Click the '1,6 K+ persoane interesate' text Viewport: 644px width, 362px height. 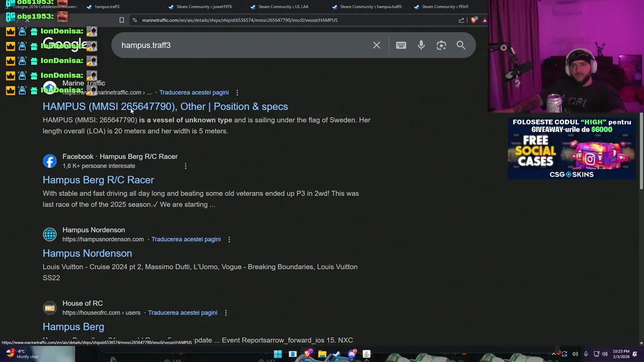pos(99,166)
